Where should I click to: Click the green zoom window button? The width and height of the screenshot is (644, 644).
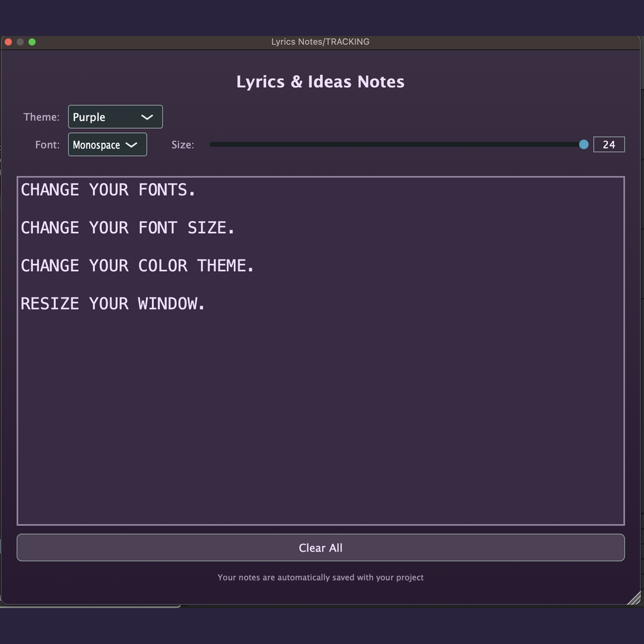[32, 42]
